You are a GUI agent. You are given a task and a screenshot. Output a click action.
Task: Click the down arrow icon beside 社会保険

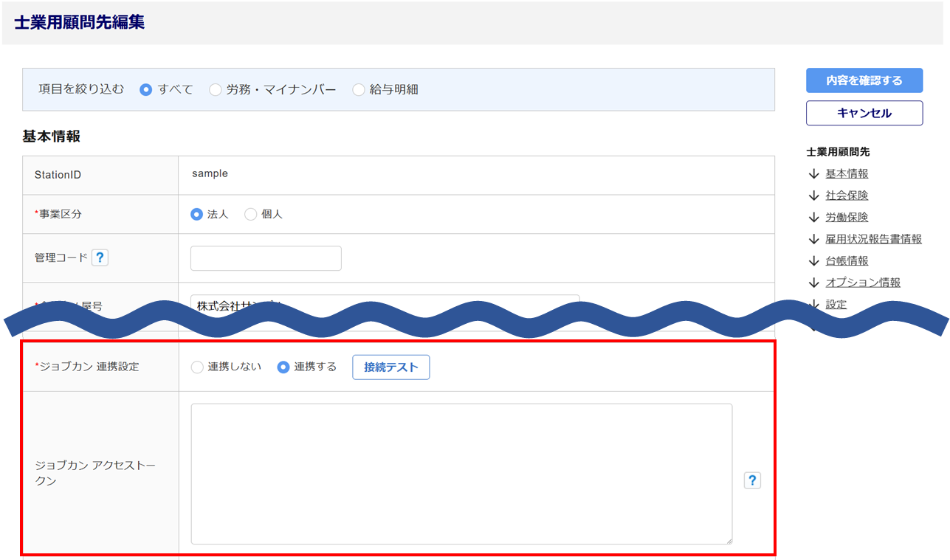[x=814, y=196]
